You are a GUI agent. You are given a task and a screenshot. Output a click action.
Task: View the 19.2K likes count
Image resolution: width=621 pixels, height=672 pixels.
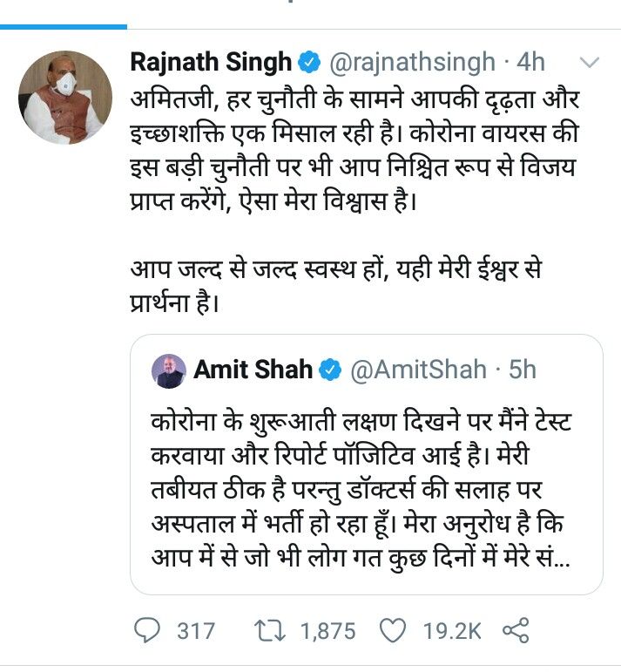pyautogui.click(x=453, y=631)
